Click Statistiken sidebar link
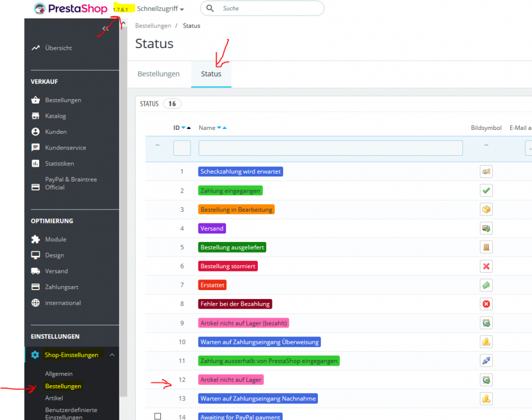532x420 pixels. 59,164
